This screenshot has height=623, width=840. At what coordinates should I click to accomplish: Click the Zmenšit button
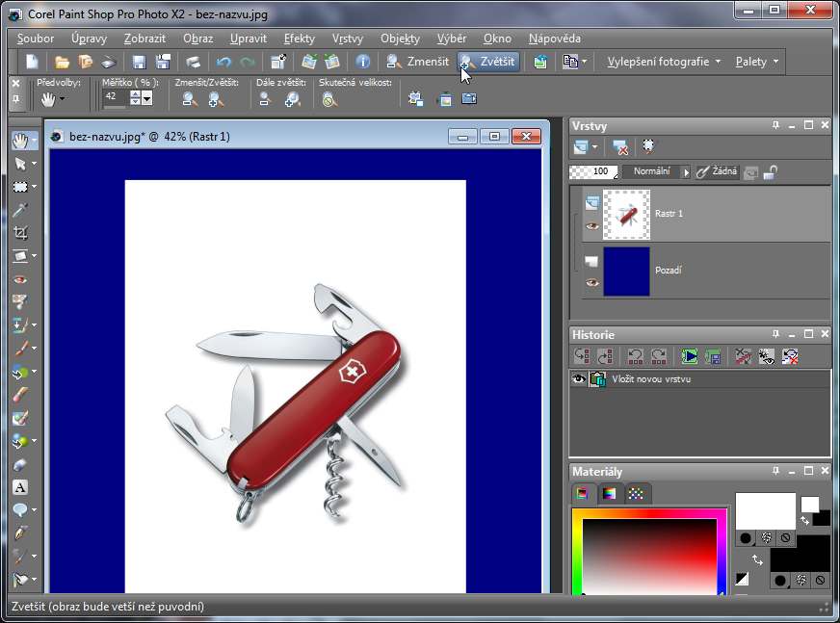click(x=418, y=62)
